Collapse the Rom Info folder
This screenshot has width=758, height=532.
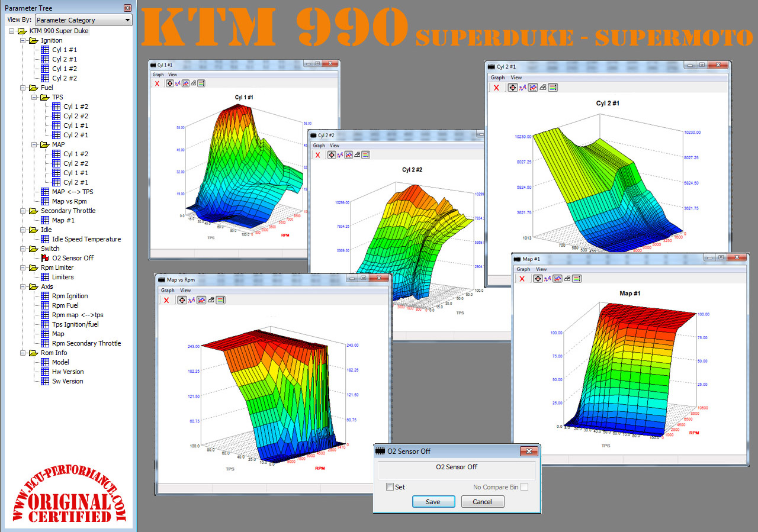tap(23, 353)
